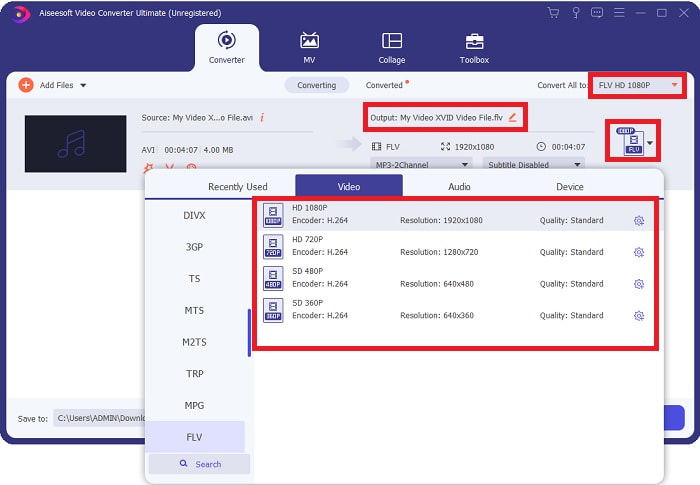Choose the SD 360P preset row
Image resolution: width=700 pixels, height=485 pixels.
tap(456, 309)
